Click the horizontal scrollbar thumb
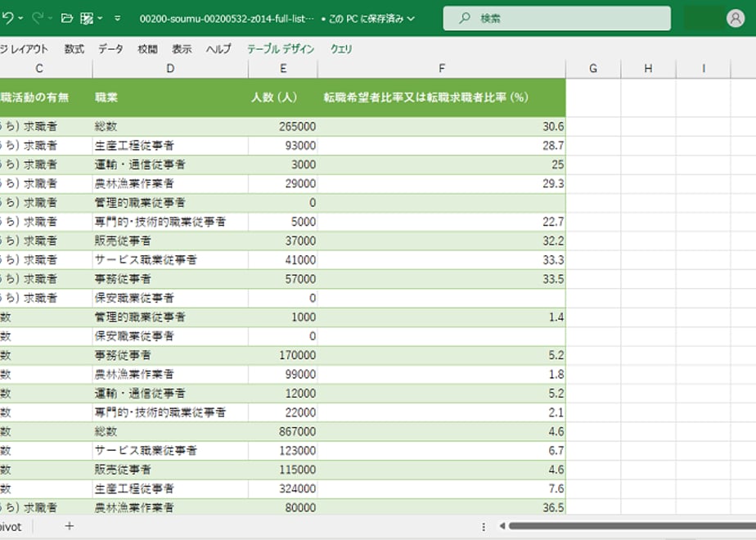 tap(632, 526)
